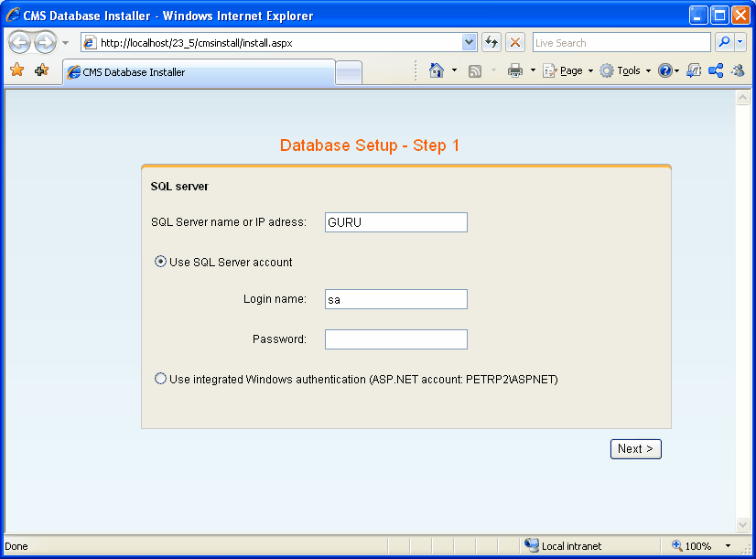Viewport: 756px width, 559px height.
Task: Click the Print icon
Action: click(515, 70)
